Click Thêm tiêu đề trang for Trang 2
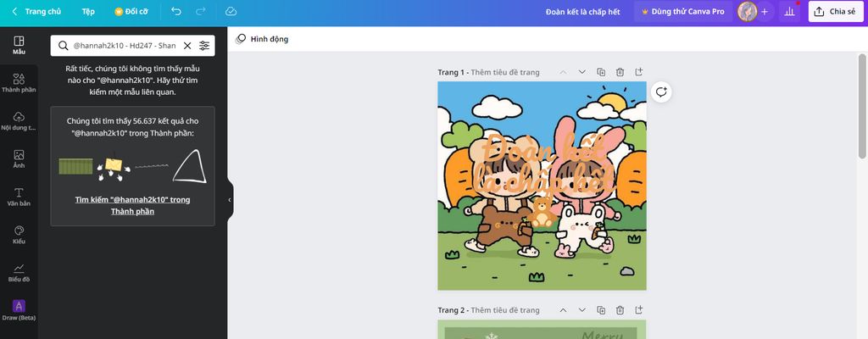The height and width of the screenshot is (339, 868). click(x=505, y=310)
